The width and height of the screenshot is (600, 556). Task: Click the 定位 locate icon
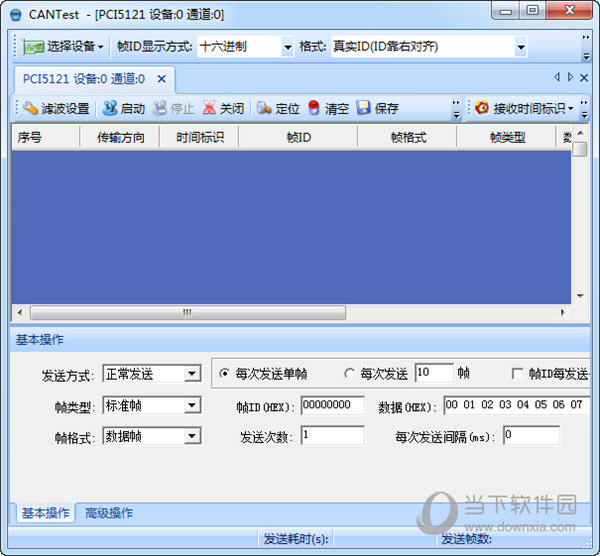(264, 108)
